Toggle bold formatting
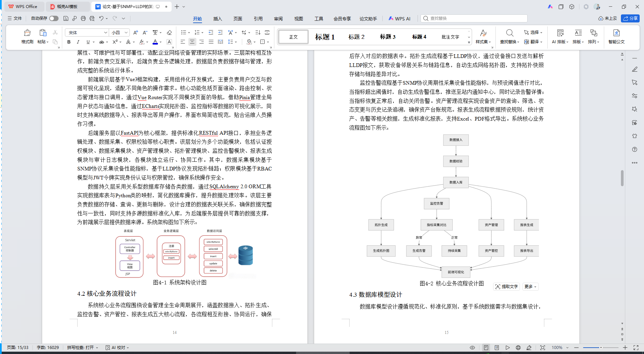Screen dimensions: 644x354 tap(69, 42)
